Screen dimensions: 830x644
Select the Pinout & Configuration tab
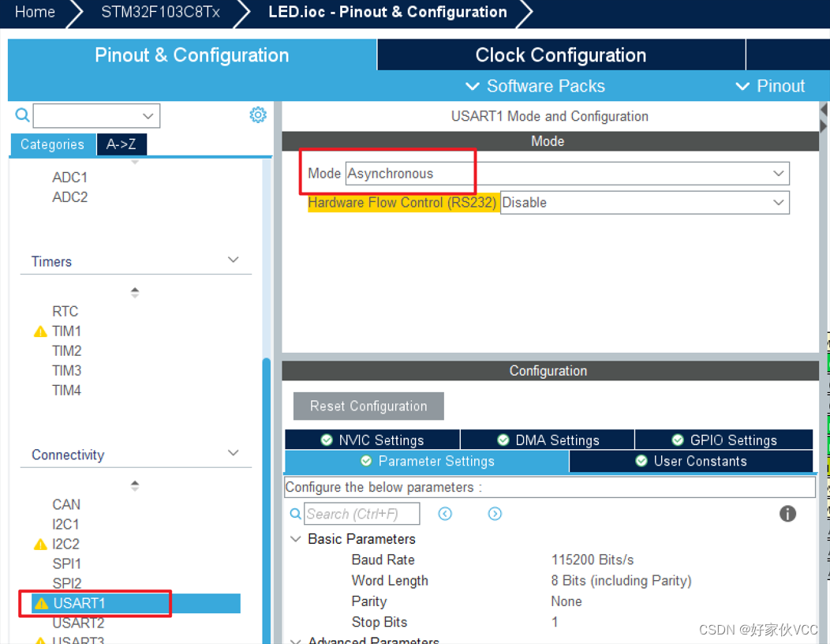[x=192, y=54]
